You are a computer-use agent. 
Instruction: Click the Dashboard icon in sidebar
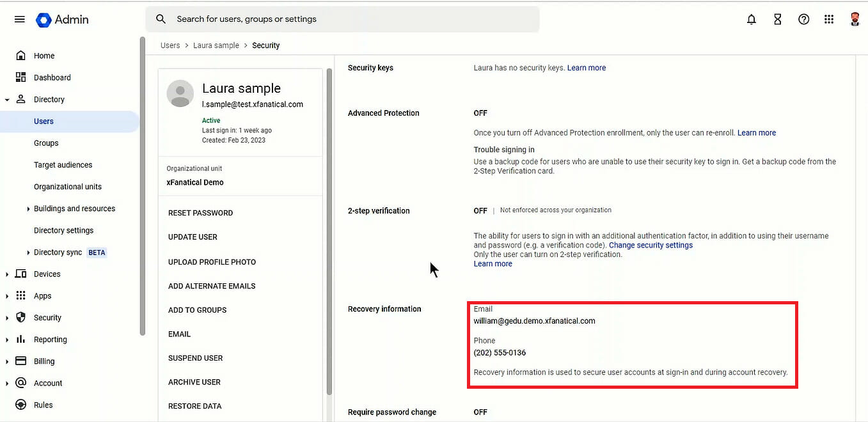[x=20, y=77]
